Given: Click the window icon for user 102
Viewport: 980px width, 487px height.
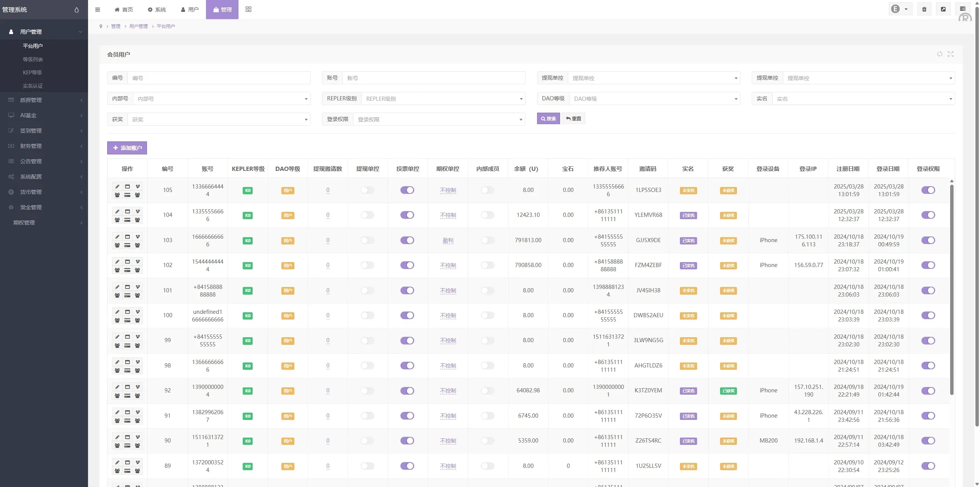Looking at the screenshot, I should pyautogui.click(x=127, y=262).
